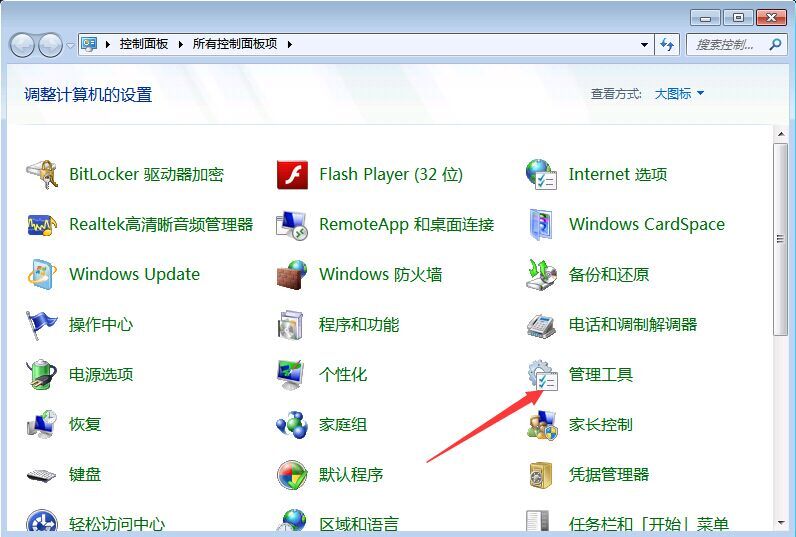Image resolution: width=796 pixels, height=537 pixels.
Task: Open the RemoteApp 和桌面连接 icon
Action: [x=292, y=224]
